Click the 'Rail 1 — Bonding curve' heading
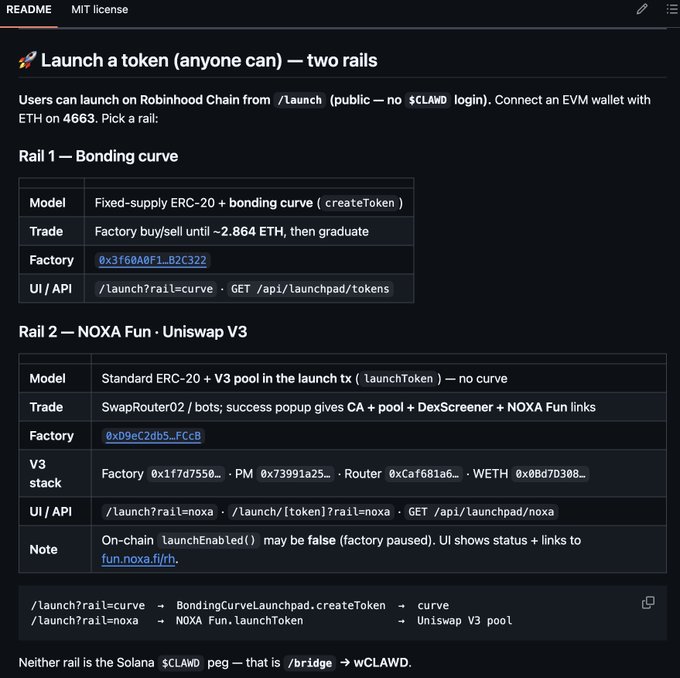The width and height of the screenshot is (680, 678). click(x=98, y=156)
